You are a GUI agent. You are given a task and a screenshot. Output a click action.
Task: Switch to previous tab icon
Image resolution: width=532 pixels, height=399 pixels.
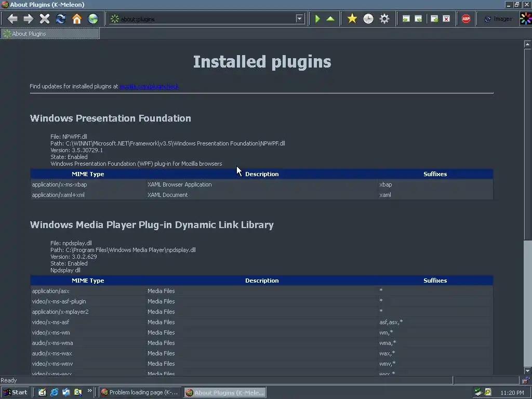click(406, 19)
